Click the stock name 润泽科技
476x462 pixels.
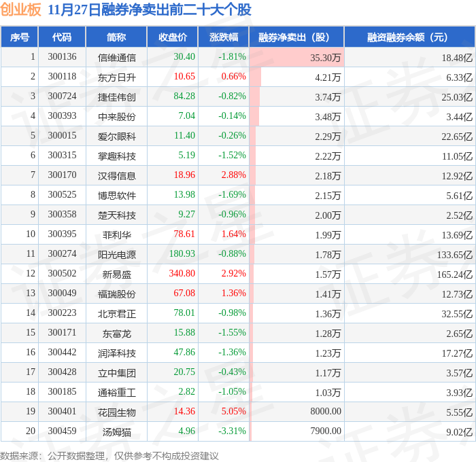click(116, 353)
